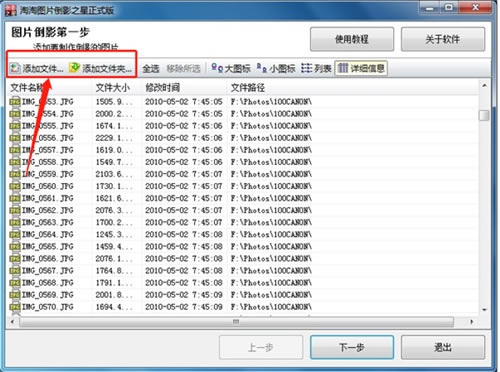This screenshot has height=372, width=500.
Task: Click the app icon in title bar
Action: click(x=11, y=10)
